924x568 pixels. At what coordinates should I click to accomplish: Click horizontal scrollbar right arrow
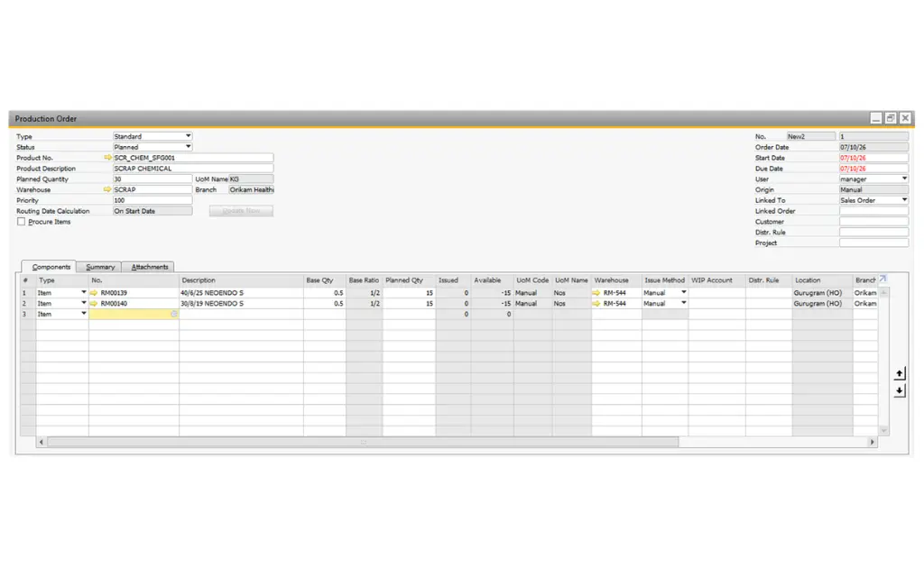[873, 442]
